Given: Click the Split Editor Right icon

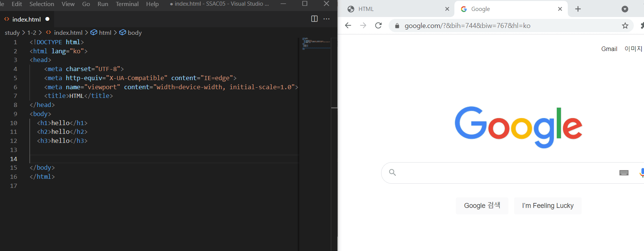Looking at the screenshot, I should pos(314,19).
